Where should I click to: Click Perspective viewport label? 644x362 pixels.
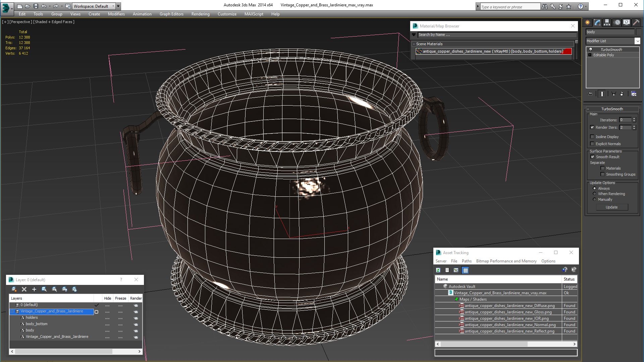21,22
